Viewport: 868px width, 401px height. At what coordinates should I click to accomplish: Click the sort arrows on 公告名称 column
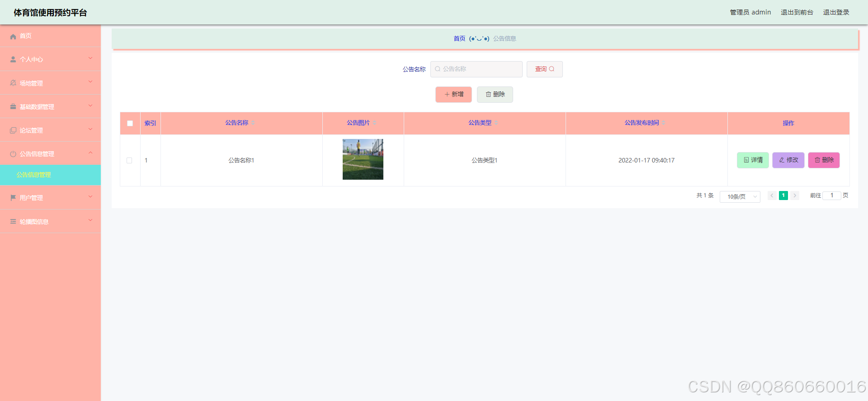(253, 123)
